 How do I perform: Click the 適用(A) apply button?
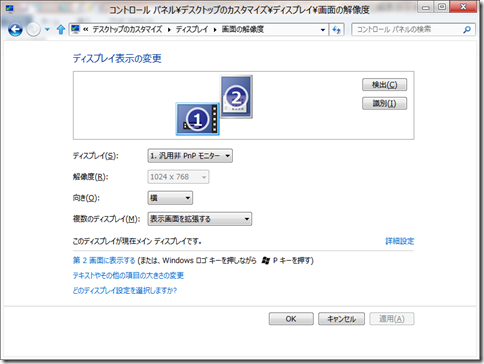pyautogui.click(x=392, y=319)
